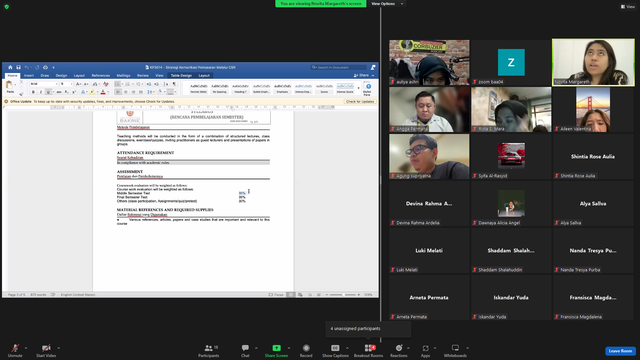Screen dimensions: 640x360
Task: Adjust the Word zoom slider
Action: coord(342,295)
